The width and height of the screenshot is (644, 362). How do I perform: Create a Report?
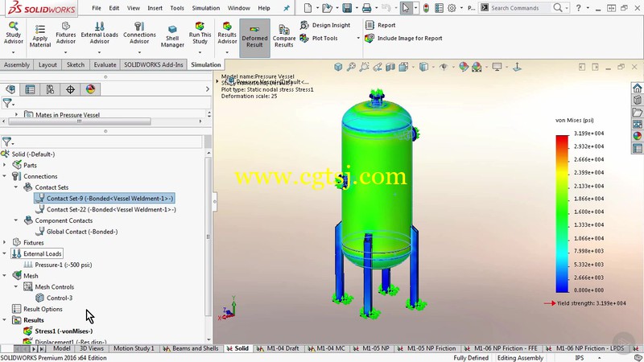tap(380, 25)
